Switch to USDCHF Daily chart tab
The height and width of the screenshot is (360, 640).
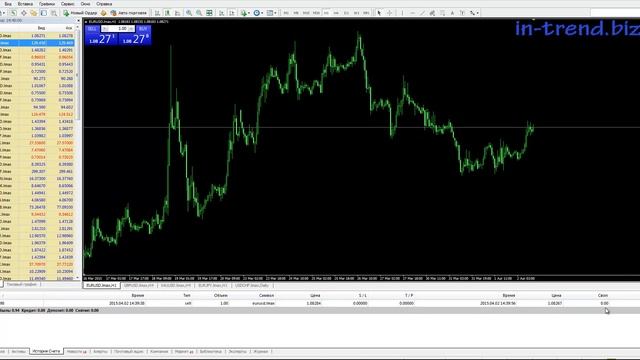coord(252,285)
